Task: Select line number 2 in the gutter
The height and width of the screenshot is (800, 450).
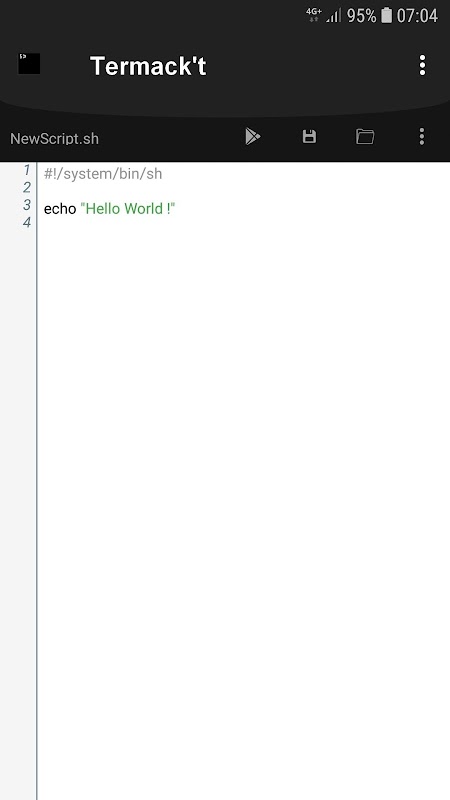Action: coord(27,188)
